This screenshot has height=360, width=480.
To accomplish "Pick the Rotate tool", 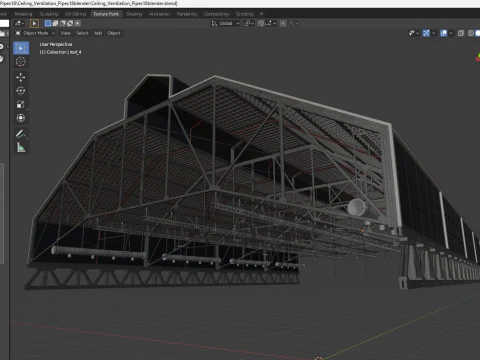I will pyautogui.click(x=21, y=91).
